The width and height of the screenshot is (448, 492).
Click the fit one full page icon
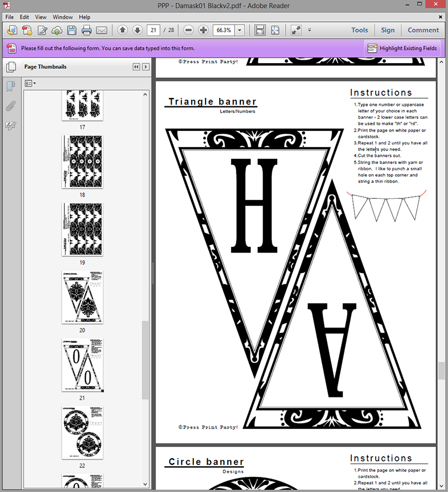275,30
